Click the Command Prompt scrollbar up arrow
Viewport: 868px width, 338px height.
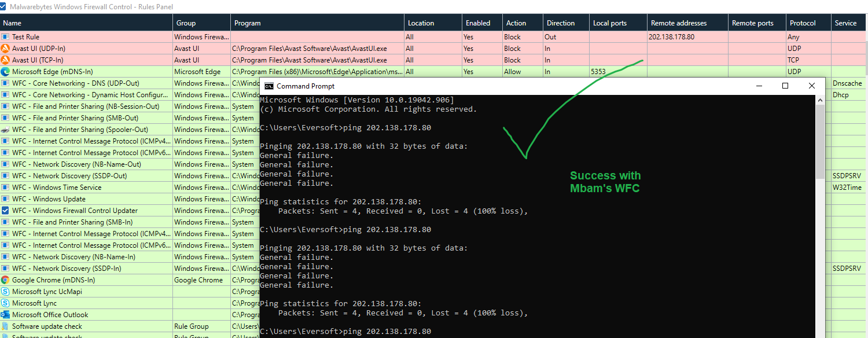pyautogui.click(x=819, y=100)
